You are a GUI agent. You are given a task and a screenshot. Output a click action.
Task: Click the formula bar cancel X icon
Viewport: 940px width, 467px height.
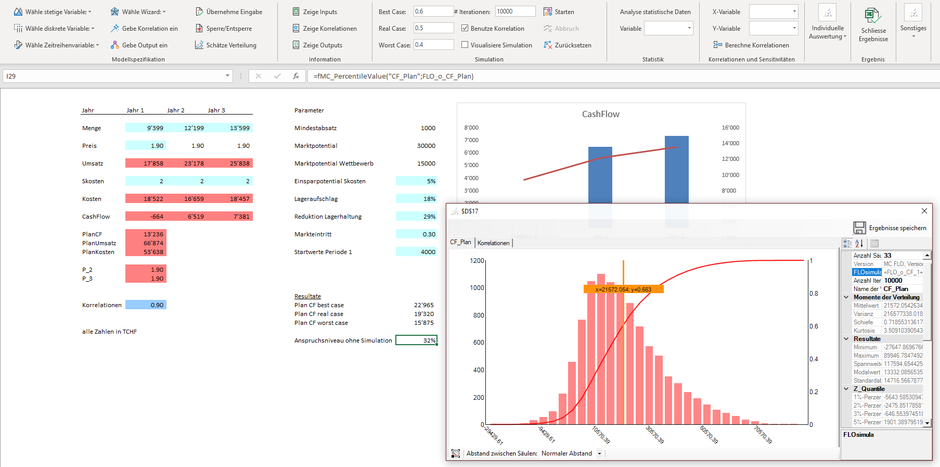258,77
